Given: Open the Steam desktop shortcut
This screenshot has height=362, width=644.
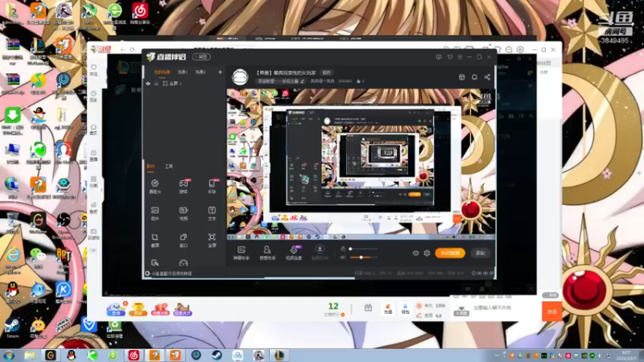Looking at the screenshot, I should (x=12, y=327).
